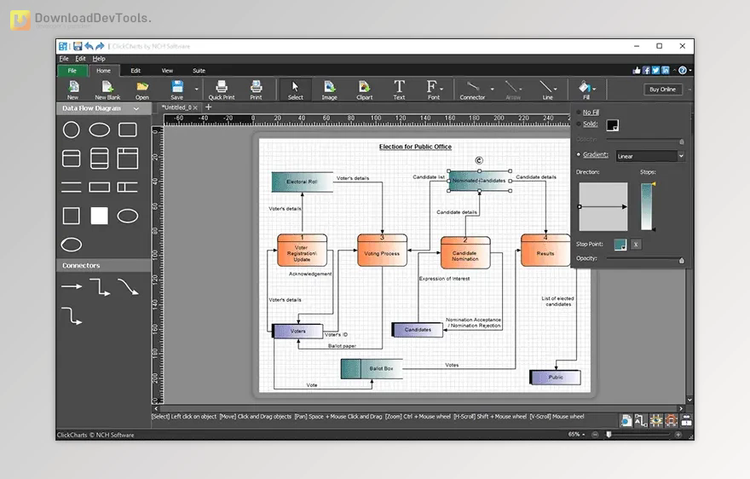
Task: Open the File menu in the menu bar
Action: click(64, 59)
